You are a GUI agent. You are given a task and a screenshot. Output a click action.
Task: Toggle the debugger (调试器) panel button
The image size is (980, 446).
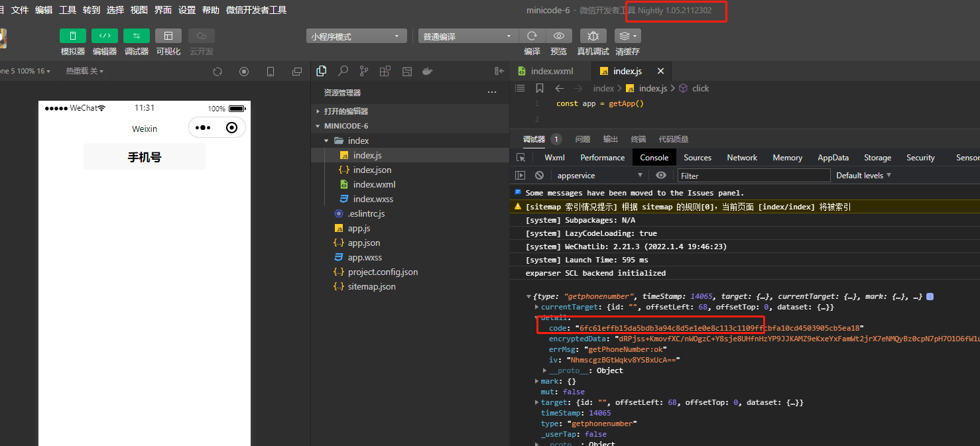pyautogui.click(x=137, y=36)
